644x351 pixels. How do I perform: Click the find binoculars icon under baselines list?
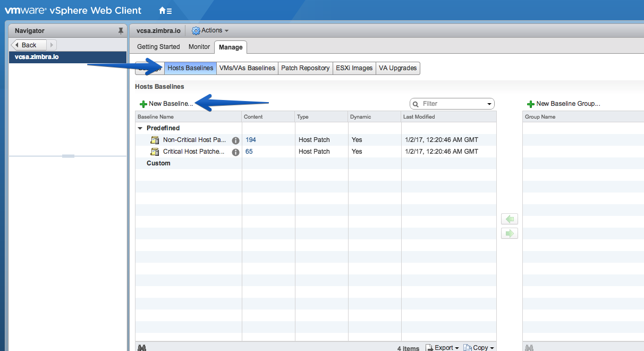coord(142,347)
